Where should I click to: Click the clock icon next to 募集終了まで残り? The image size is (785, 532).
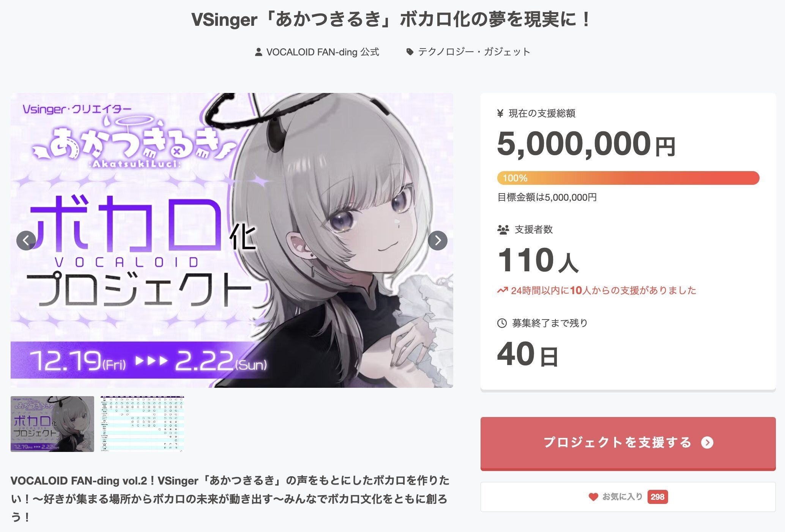tap(502, 323)
